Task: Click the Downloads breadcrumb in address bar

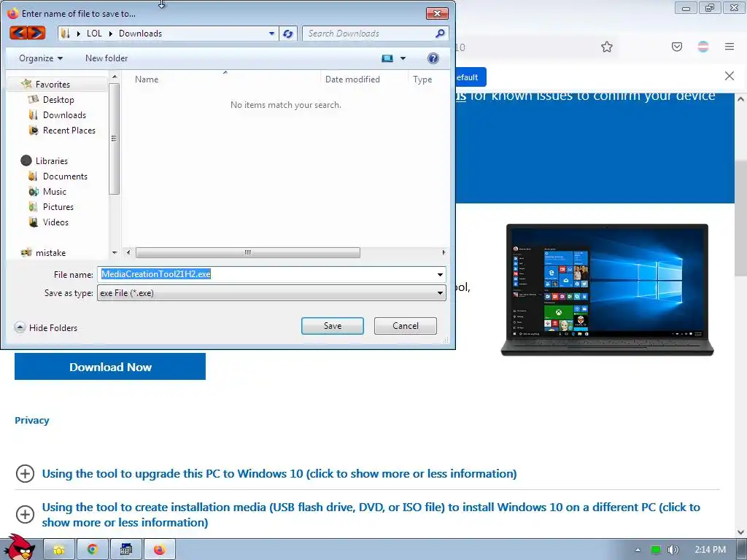Action: pyautogui.click(x=141, y=34)
